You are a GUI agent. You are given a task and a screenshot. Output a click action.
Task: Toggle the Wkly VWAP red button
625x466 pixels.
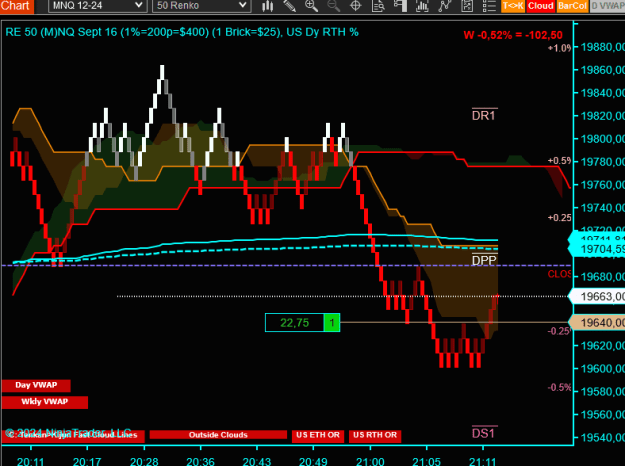coord(45,402)
